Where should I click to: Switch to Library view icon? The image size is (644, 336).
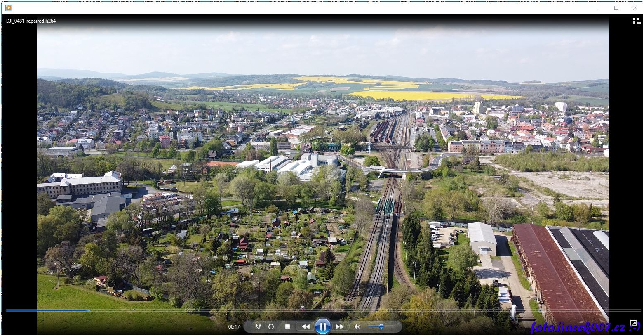tap(637, 21)
